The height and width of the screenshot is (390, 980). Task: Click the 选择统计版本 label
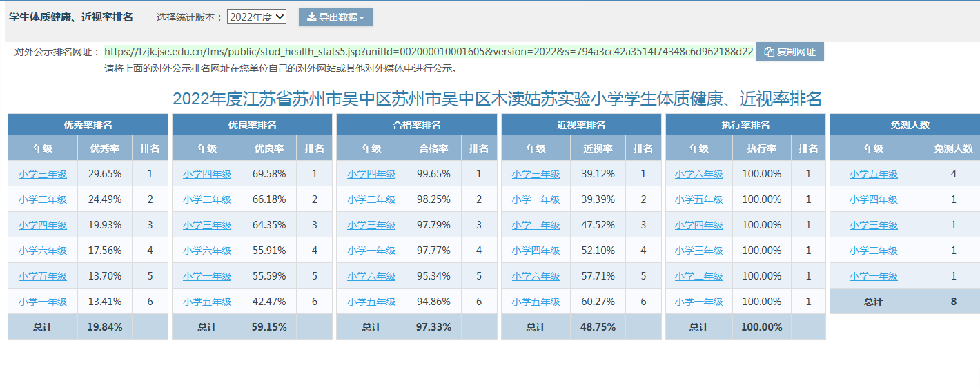[190, 17]
